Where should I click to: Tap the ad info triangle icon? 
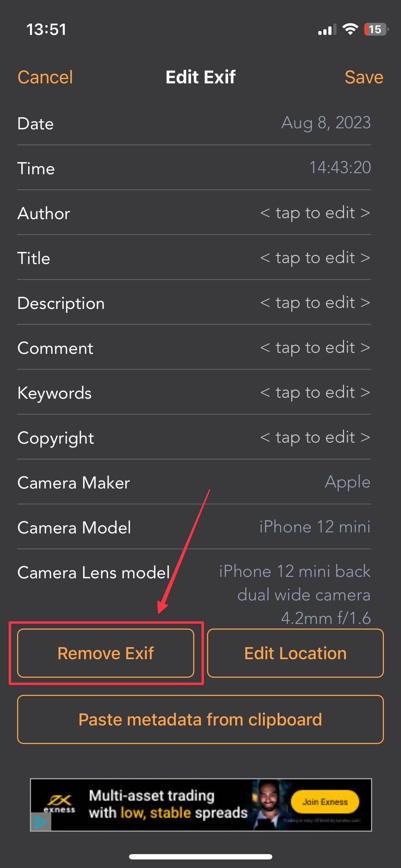click(40, 822)
